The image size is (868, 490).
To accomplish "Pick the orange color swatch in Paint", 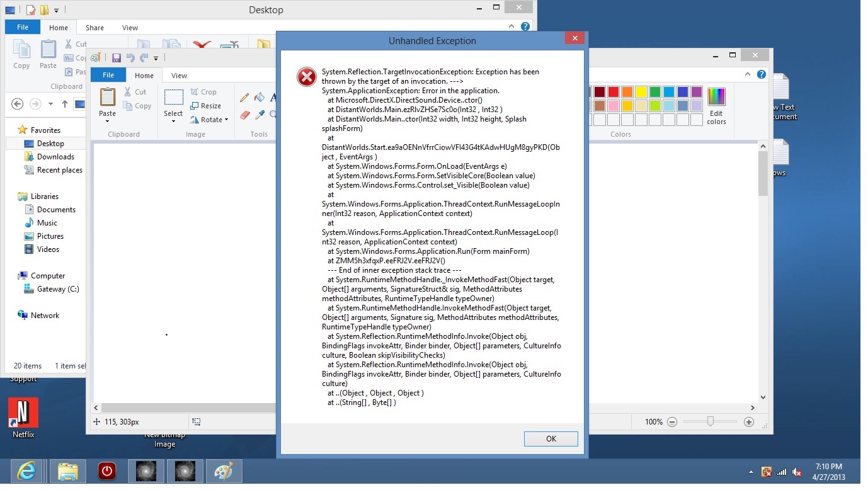I will (627, 92).
